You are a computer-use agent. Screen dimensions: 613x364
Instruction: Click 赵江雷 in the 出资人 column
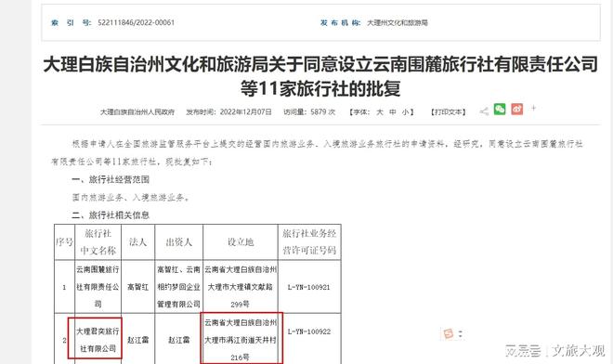pyautogui.click(x=179, y=340)
